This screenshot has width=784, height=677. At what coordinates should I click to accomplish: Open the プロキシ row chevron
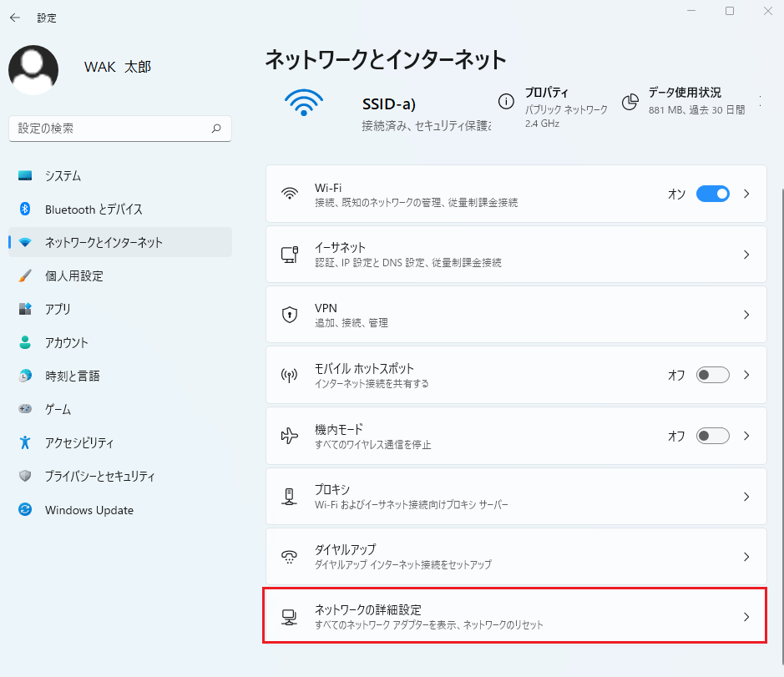click(746, 497)
